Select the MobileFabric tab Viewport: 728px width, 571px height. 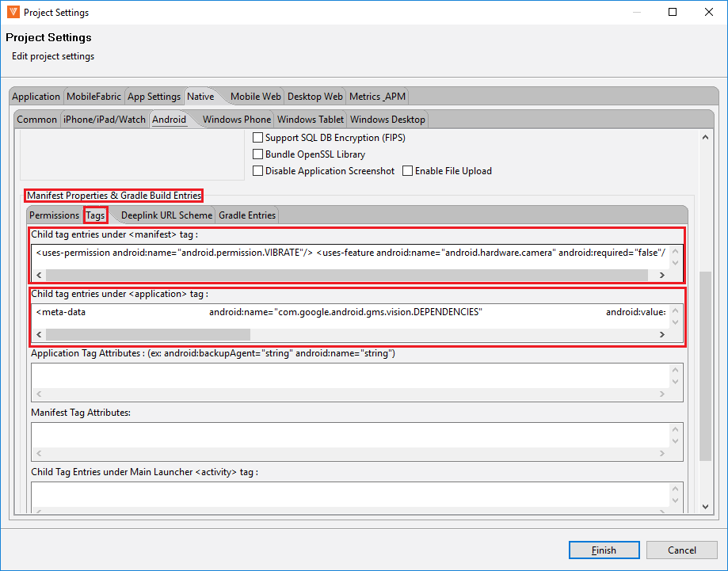93,97
